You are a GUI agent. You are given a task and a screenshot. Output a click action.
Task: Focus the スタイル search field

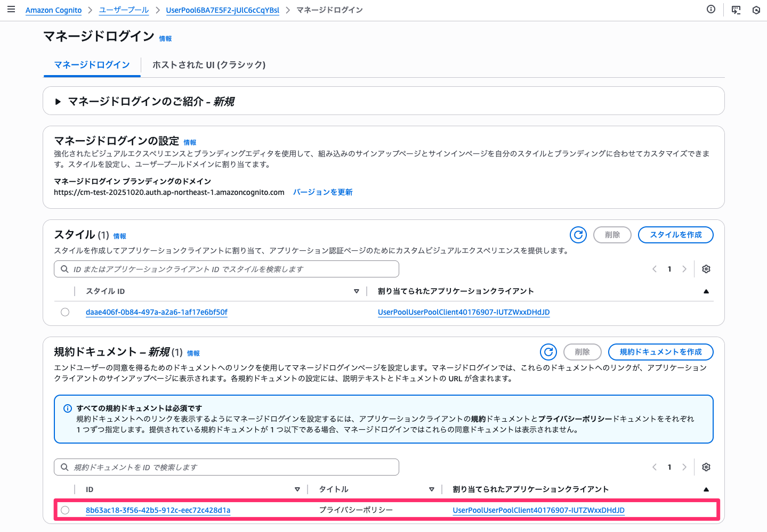point(227,269)
